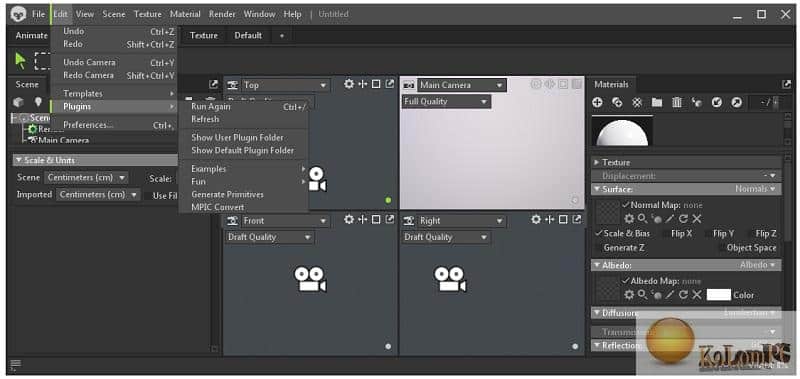Click the new material plus icon
This screenshot has height=379, width=800.
tap(597, 103)
